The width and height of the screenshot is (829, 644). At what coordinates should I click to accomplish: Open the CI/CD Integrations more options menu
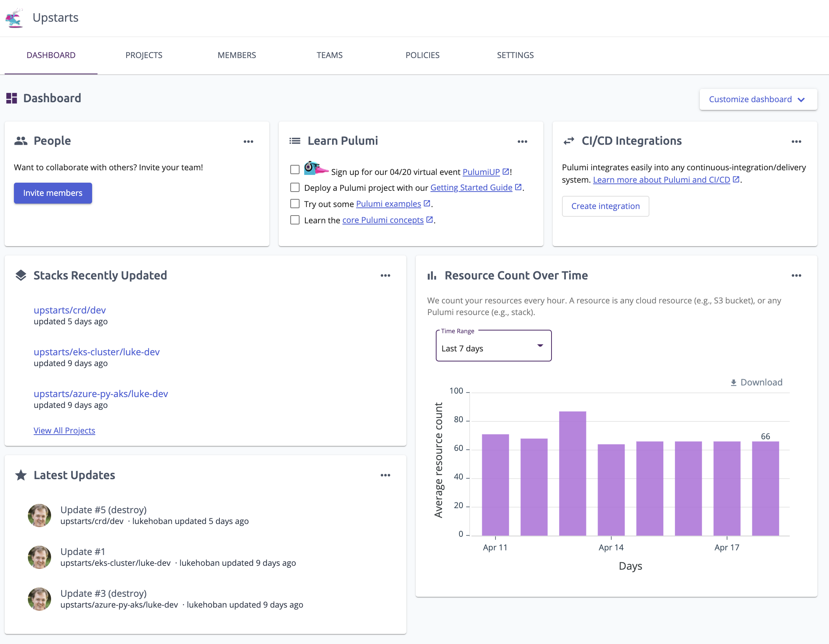(796, 142)
